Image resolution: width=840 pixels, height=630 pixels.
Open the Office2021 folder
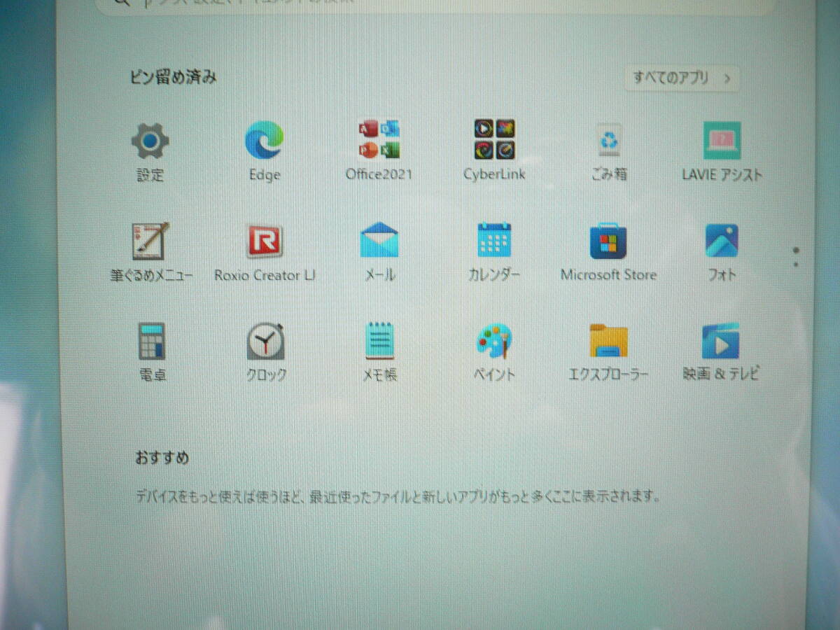(x=379, y=150)
